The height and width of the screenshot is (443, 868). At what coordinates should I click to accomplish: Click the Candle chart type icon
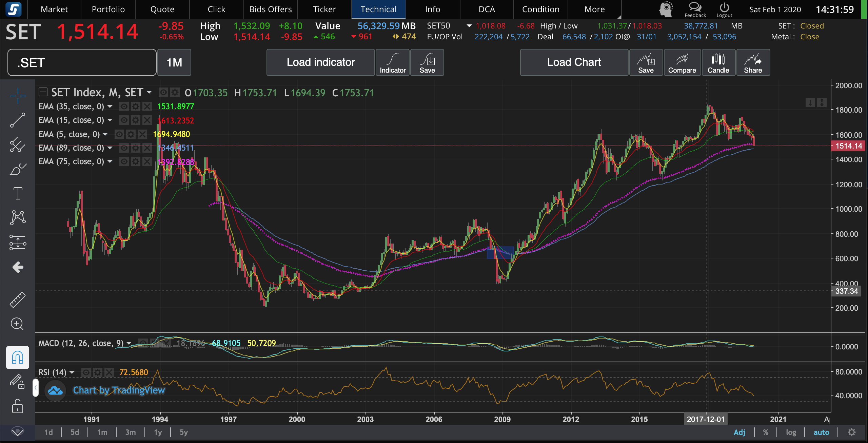(718, 62)
